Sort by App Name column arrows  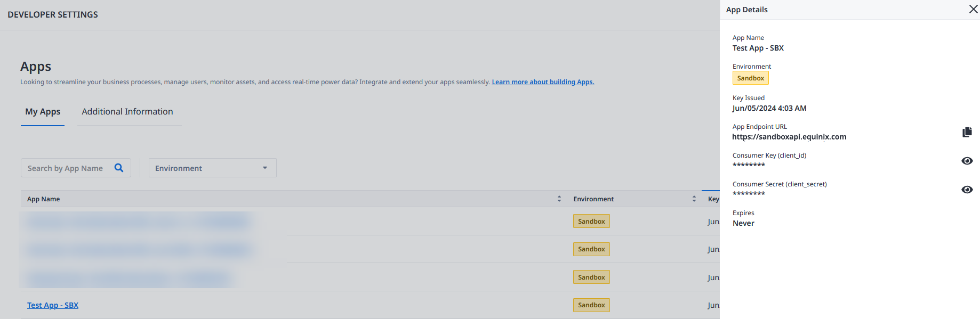[x=559, y=199]
